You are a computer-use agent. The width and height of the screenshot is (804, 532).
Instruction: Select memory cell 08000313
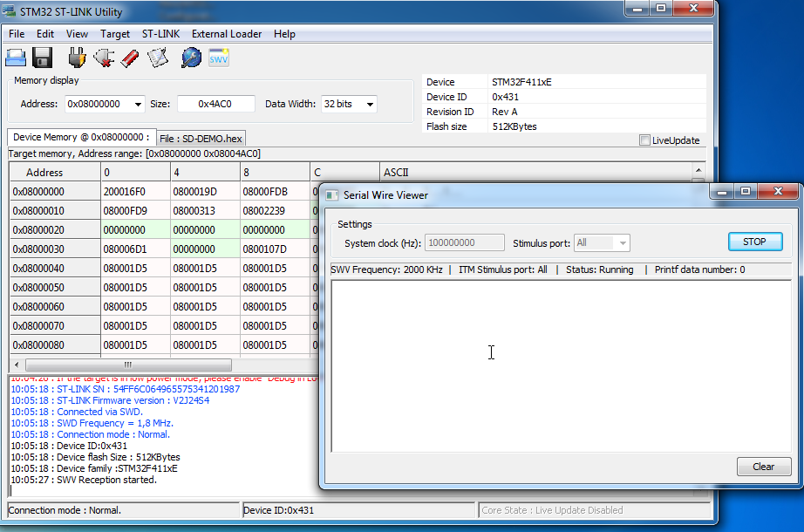click(205, 211)
